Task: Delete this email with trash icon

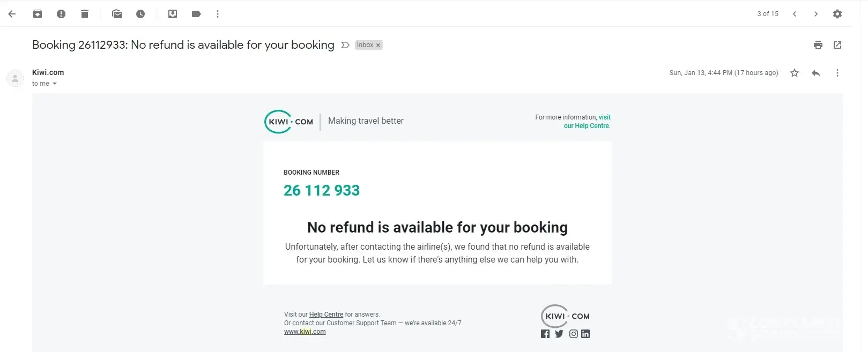Action: [85, 14]
